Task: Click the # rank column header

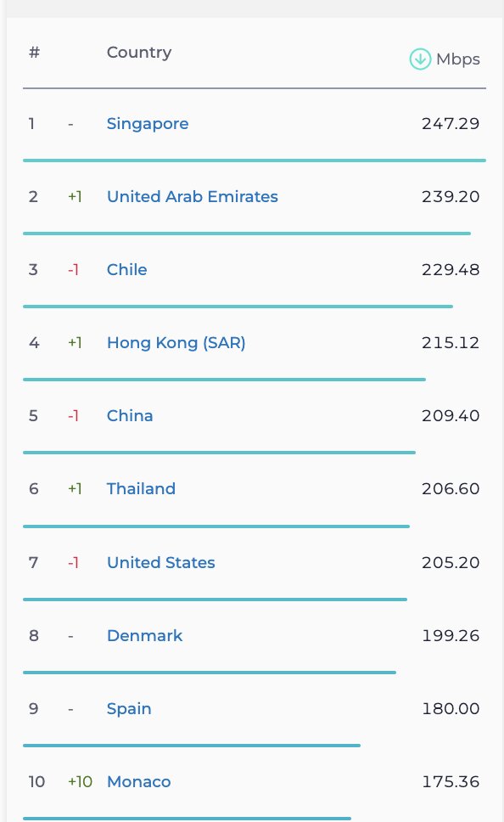Action: pos(34,52)
